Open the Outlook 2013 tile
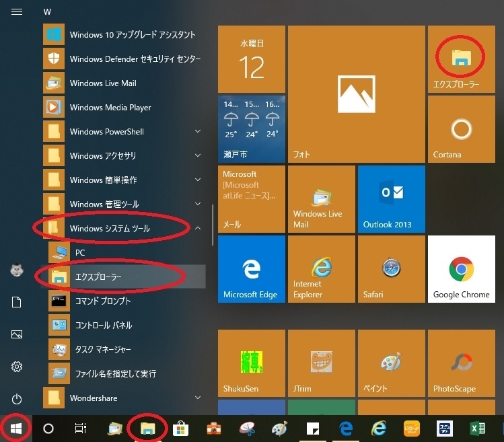Image resolution: width=504 pixels, height=442 pixels. [x=392, y=199]
